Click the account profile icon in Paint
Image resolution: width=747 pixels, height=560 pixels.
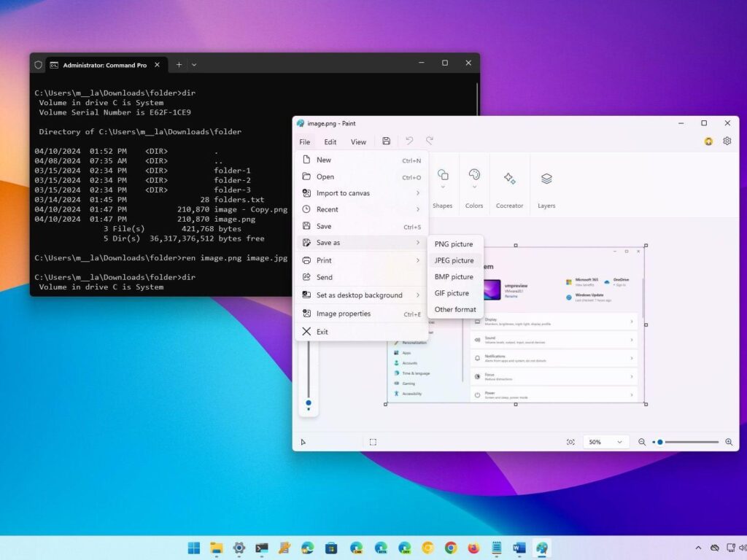click(x=709, y=141)
